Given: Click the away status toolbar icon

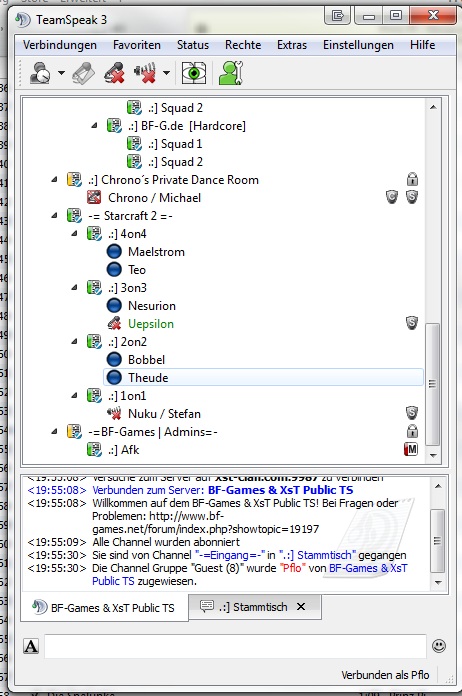Looking at the screenshot, I should [x=40, y=73].
